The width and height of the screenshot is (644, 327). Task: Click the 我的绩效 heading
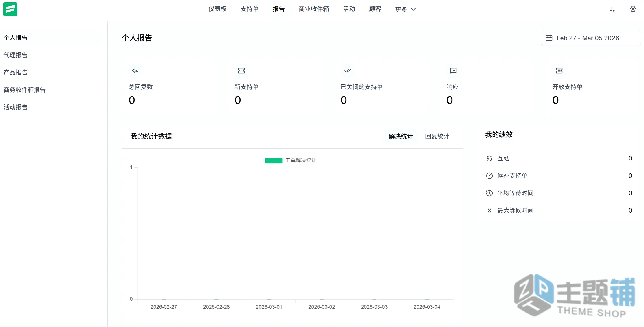(499, 134)
